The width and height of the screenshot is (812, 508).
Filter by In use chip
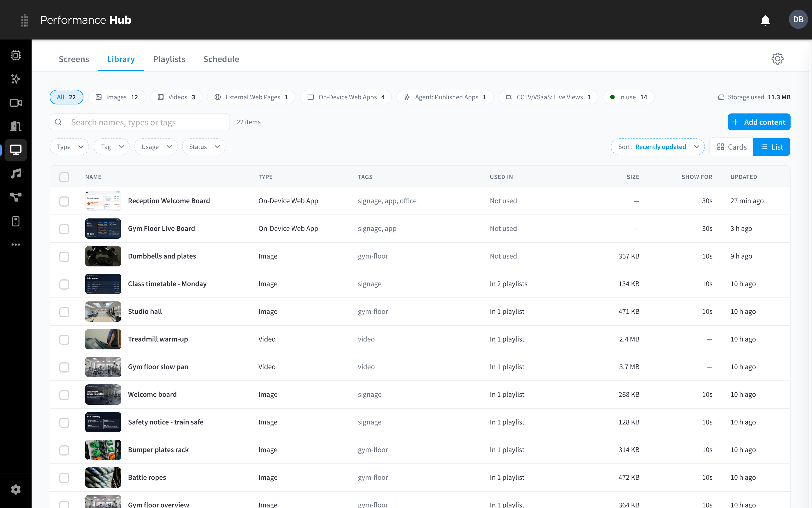point(628,97)
